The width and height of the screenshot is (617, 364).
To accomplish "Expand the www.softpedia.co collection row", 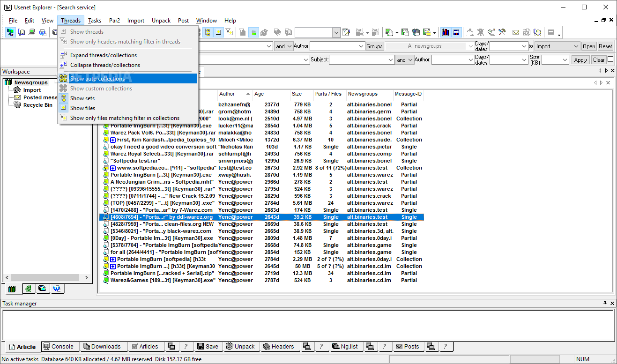I will pyautogui.click(x=113, y=168).
